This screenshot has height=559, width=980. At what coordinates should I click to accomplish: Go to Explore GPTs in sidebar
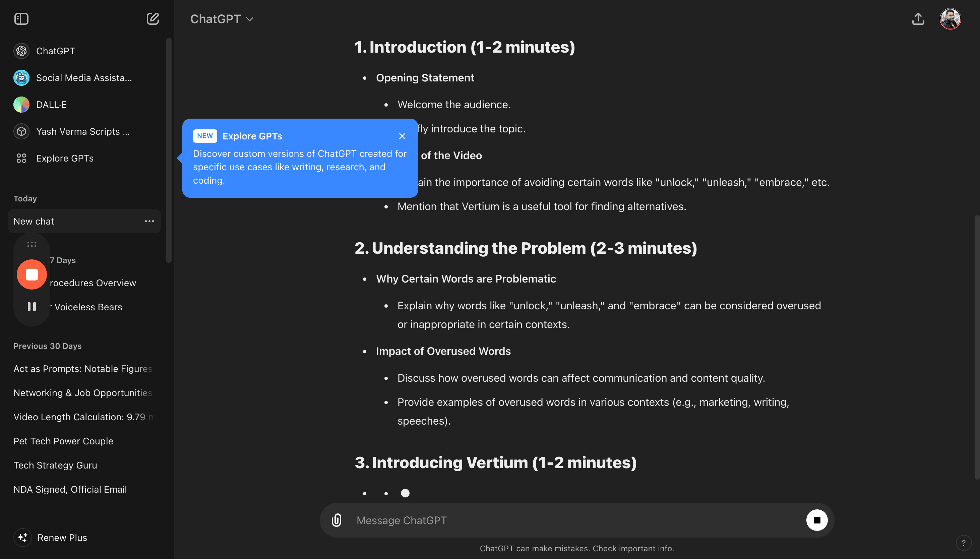84,158
